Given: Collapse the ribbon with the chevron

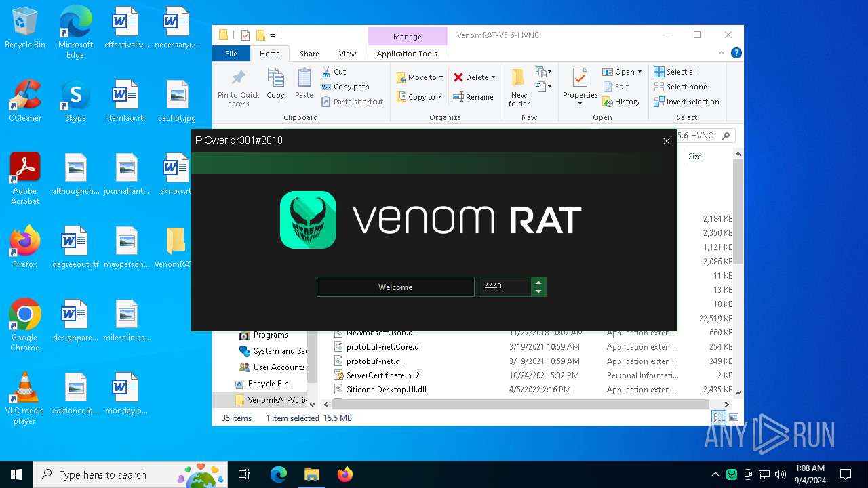Looking at the screenshot, I should pyautogui.click(x=722, y=53).
